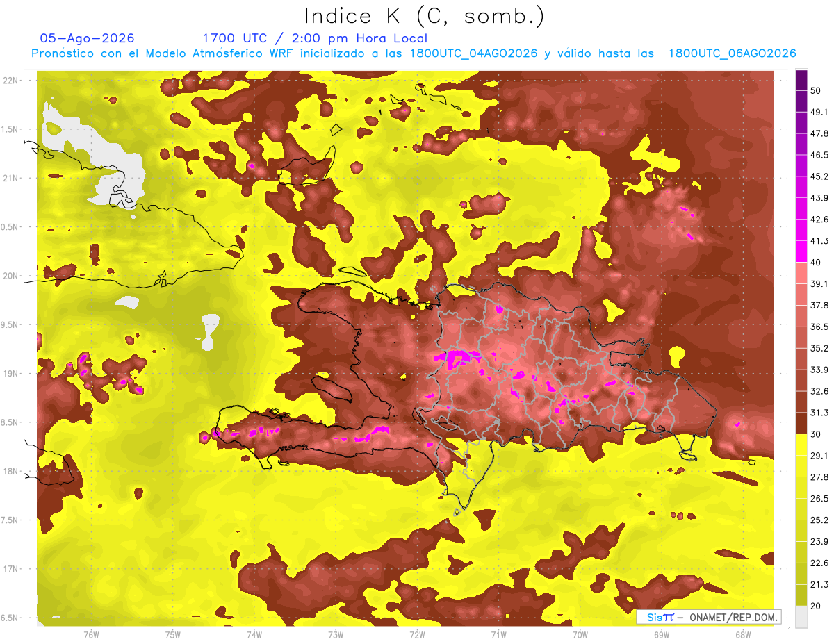Click the "22N" latitude label
This screenshot has height=644, width=834.
point(11,80)
